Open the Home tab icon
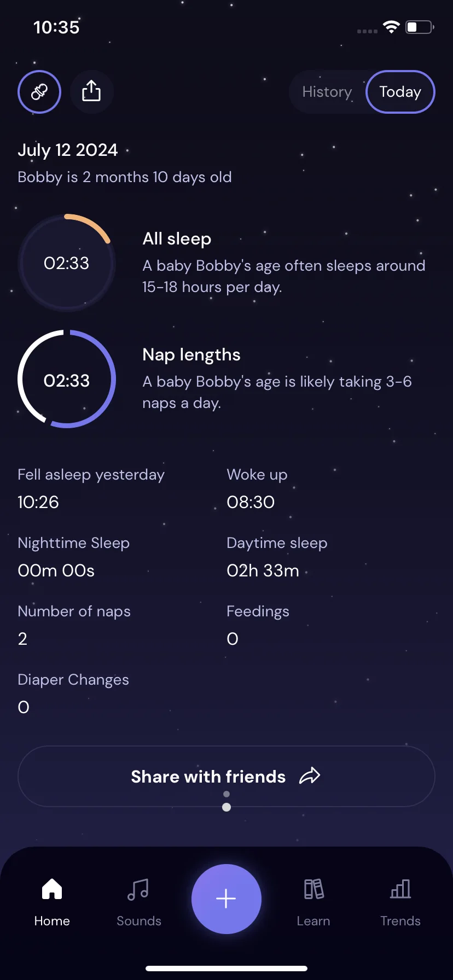 (52, 889)
